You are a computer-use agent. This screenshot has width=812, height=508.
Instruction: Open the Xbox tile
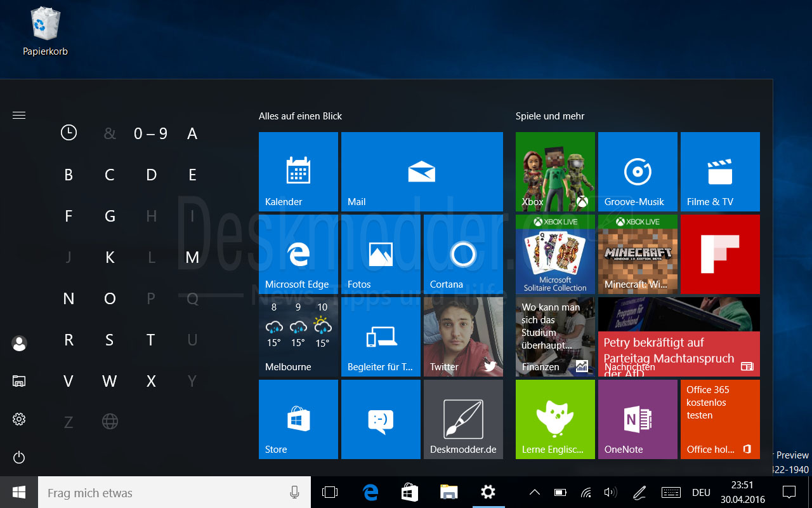coord(555,171)
